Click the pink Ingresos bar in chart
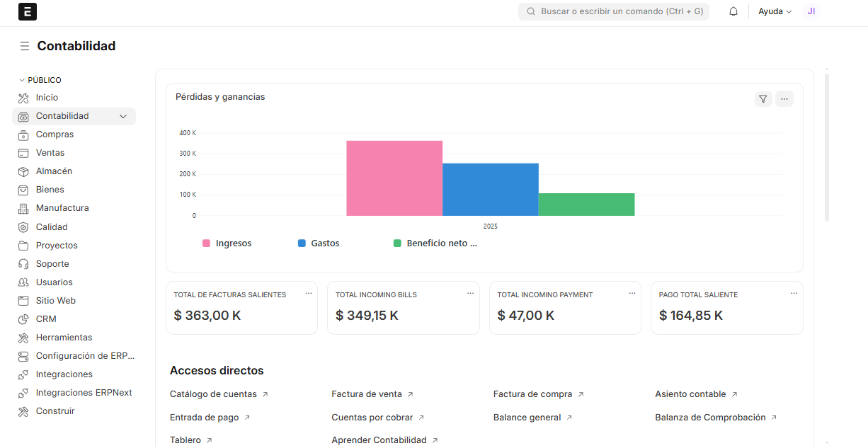 [394, 178]
